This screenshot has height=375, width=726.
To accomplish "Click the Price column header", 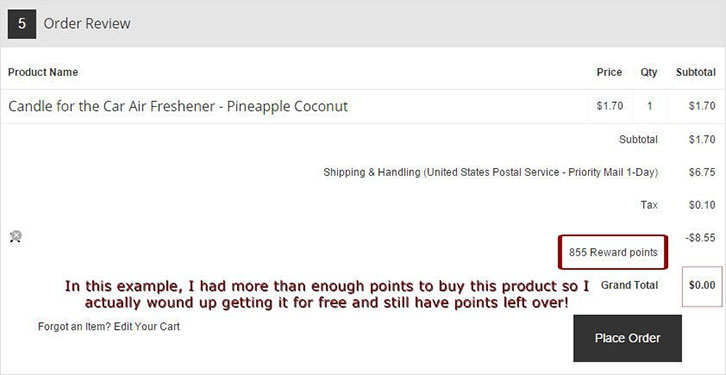I will [609, 72].
